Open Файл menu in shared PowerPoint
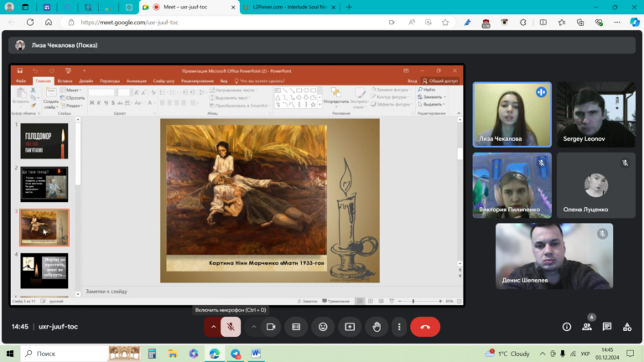The image size is (644, 362). tap(21, 81)
